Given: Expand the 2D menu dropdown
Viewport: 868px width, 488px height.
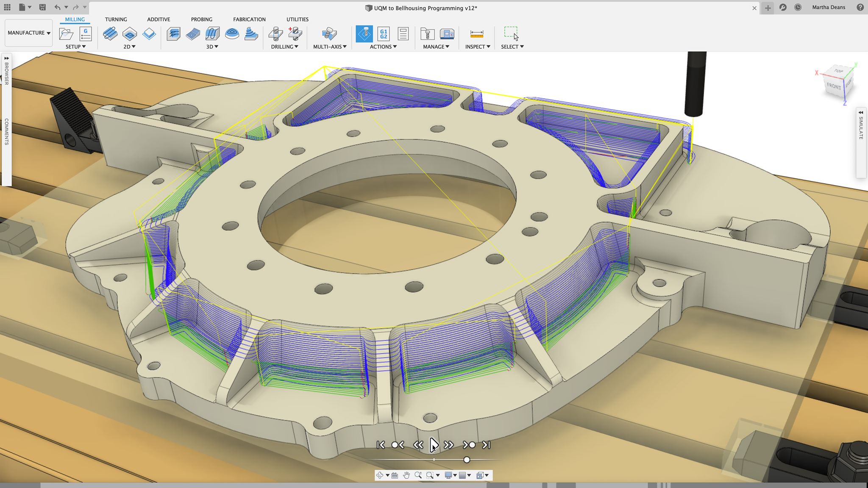Looking at the screenshot, I should pyautogui.click(x=129, y=47).
